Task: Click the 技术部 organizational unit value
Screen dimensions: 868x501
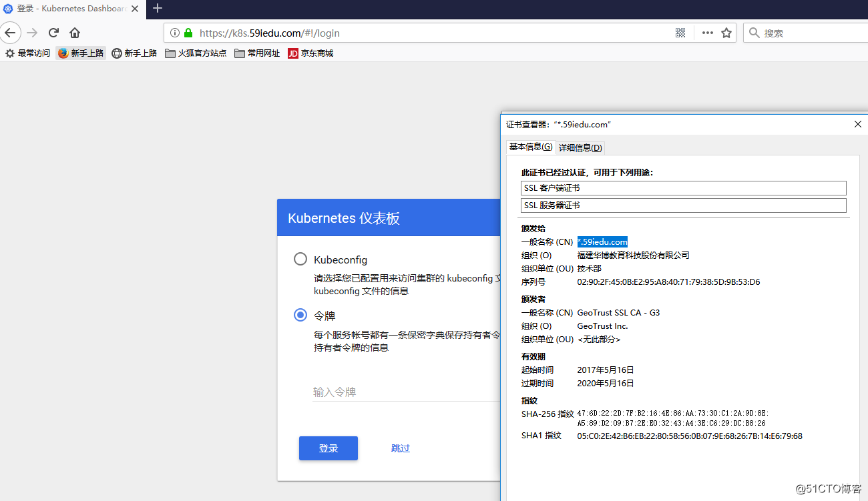Action: tap(589, 268)
